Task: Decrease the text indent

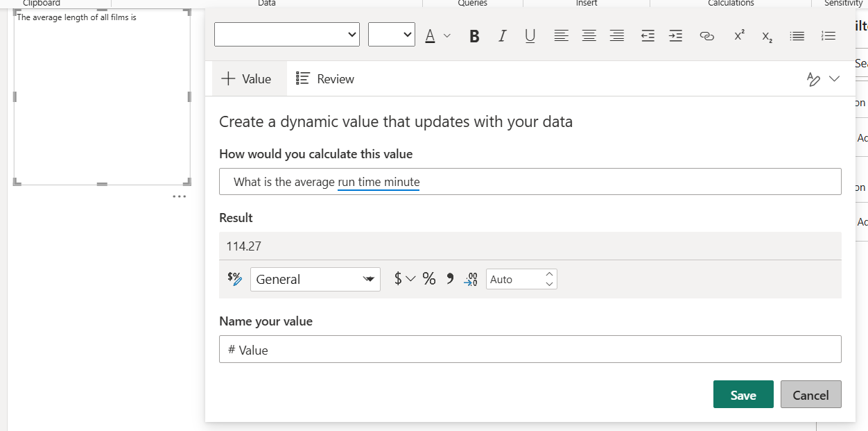Action: pyautogui.click(x=648, y=36)
